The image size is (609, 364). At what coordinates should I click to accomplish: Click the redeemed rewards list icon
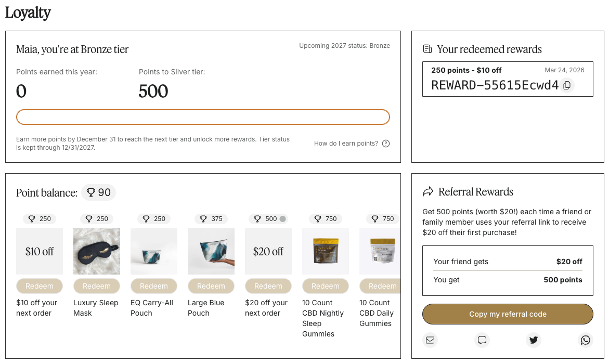[x=427, y=49]
